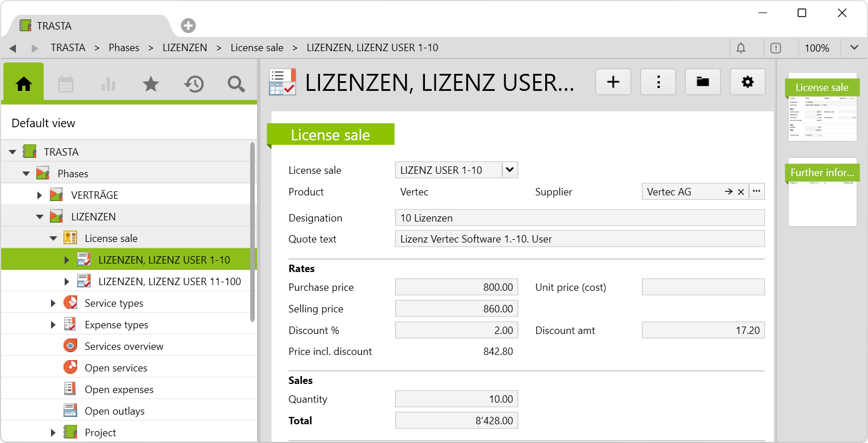Open the settings gear button
Viewport: 868px width, 443px height.
pos(747,82)
